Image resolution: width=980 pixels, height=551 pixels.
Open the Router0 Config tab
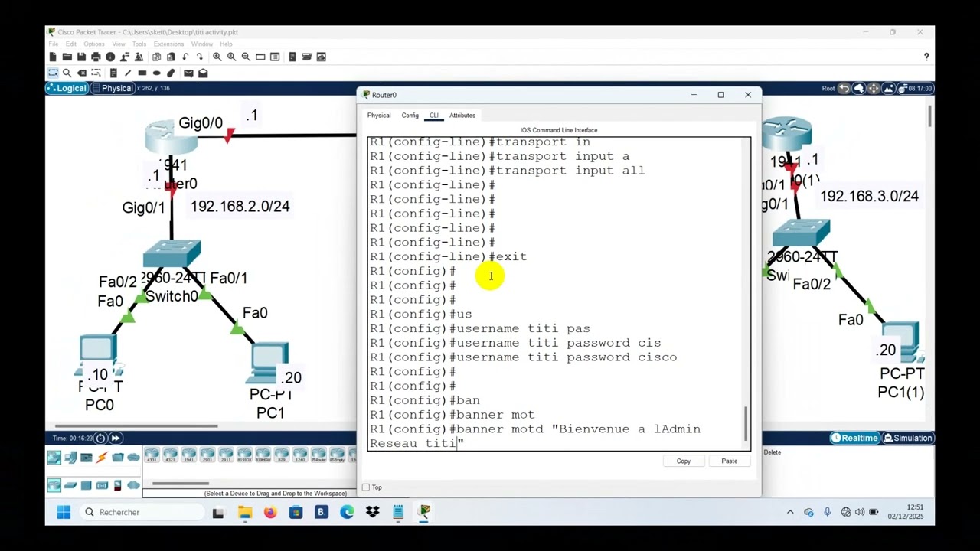click(410, 116)
